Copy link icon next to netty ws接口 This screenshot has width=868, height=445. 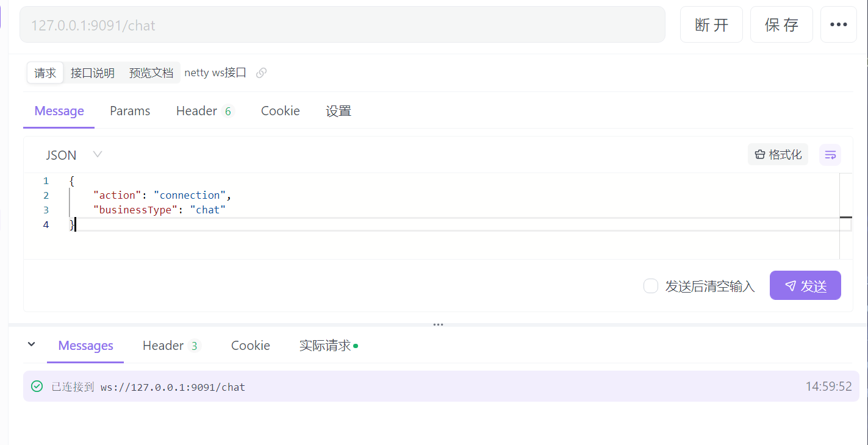coord(261,73)
